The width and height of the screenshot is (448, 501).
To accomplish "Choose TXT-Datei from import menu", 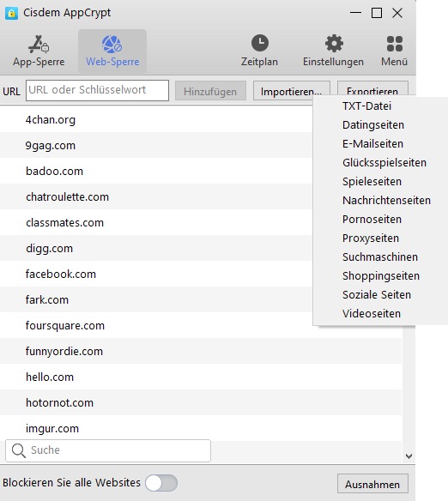I will tap(380, 106).
